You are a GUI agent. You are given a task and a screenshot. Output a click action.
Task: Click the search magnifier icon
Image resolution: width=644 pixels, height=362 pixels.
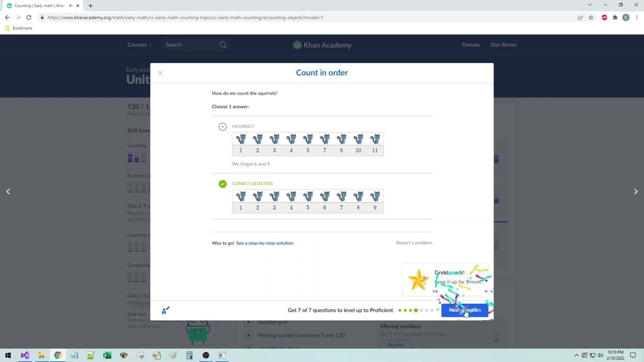click(x=223, y=45)
